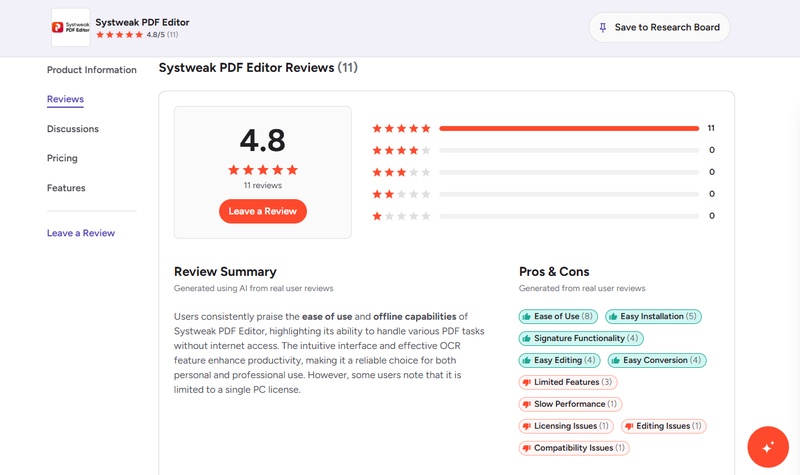The image size is (800, 475).
Task: Select the Compatibility Issues (1) tag
Action: [x=574, y=448]
